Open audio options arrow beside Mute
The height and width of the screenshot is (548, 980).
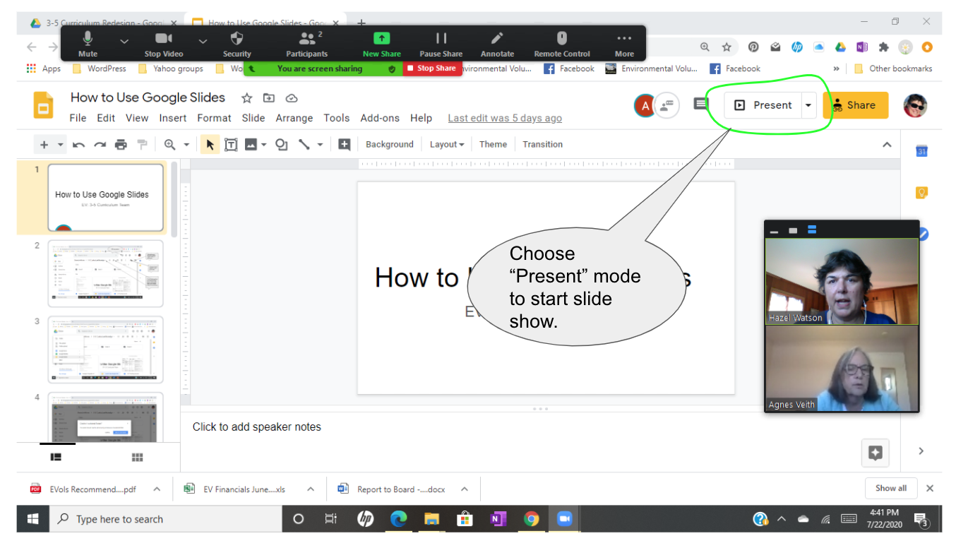pos(124,42)
